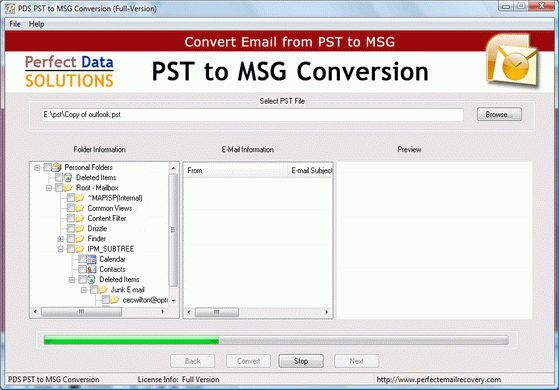559x390 pixels.
Task: Check the Personal Folders checkbox
Action: [x=47, y=167]
